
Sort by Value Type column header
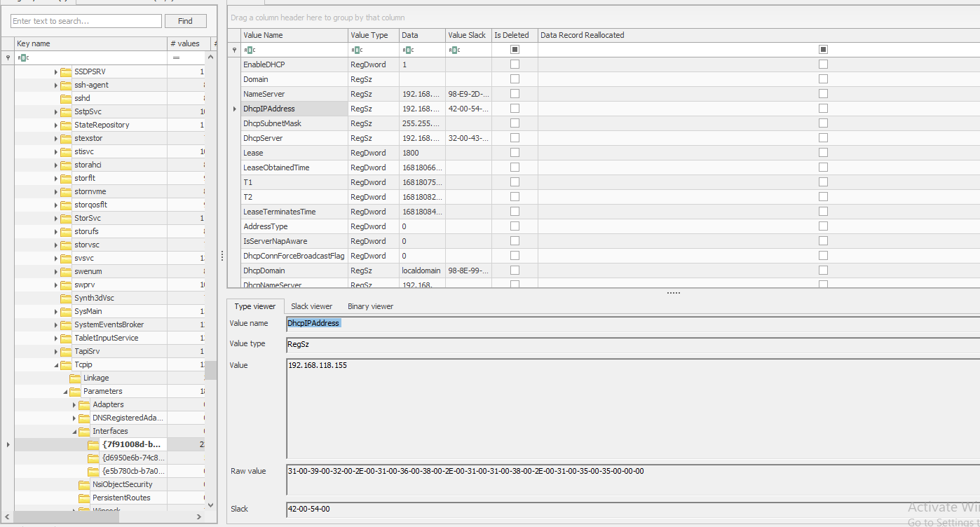[x=374, y=35]
